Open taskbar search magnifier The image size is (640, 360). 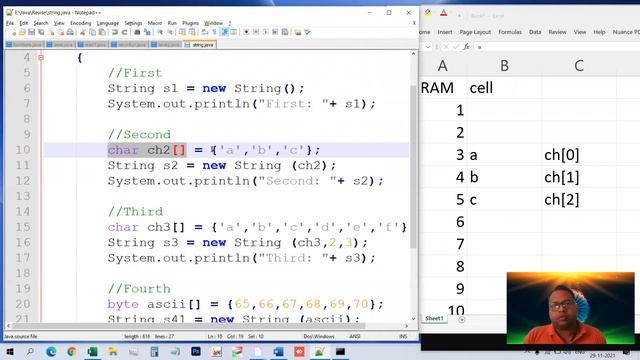tap(30, 351)
